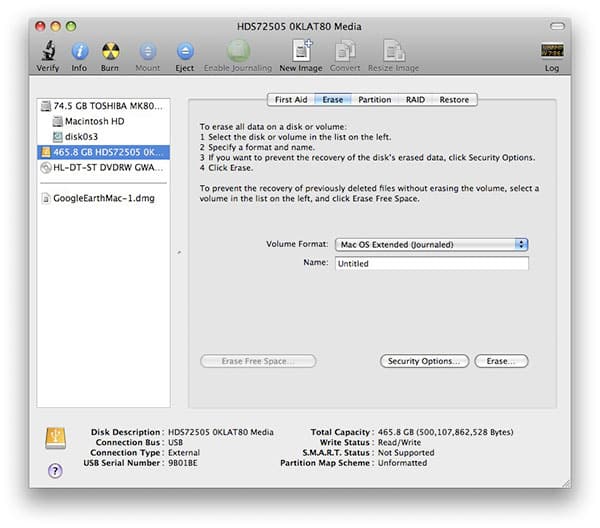
Task: Click the Erase... button
Action: pyautogui.click(x=501, y=361)
